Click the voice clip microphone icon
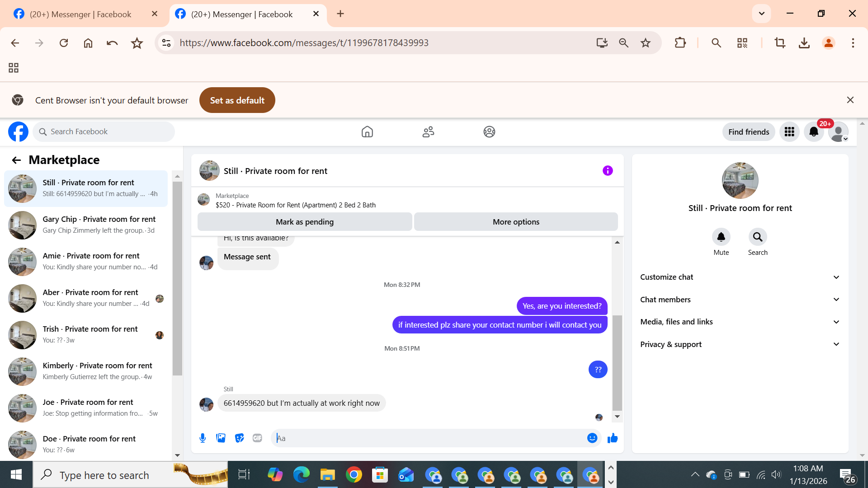The width and height of the screenshot is (868, 488). (x=203, y=438)
